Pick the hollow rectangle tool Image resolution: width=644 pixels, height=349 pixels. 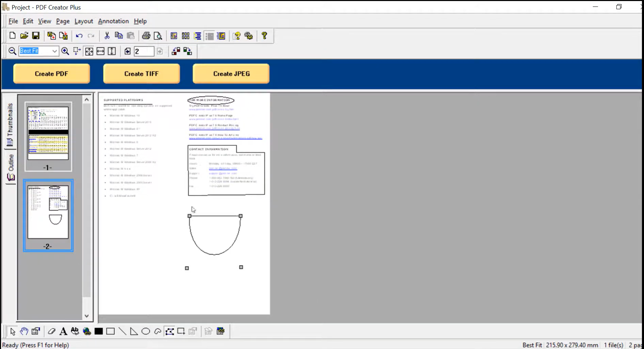(110, 331)
